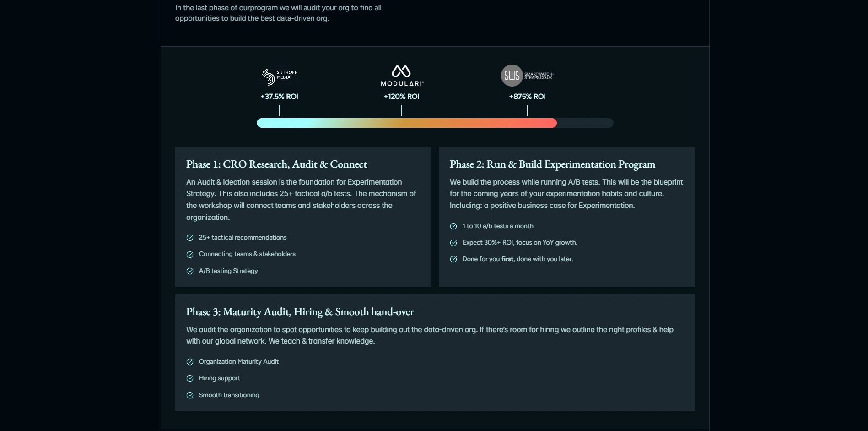Click the Modulari logo
The image size is (868, 431).
[x=401, y=76]
